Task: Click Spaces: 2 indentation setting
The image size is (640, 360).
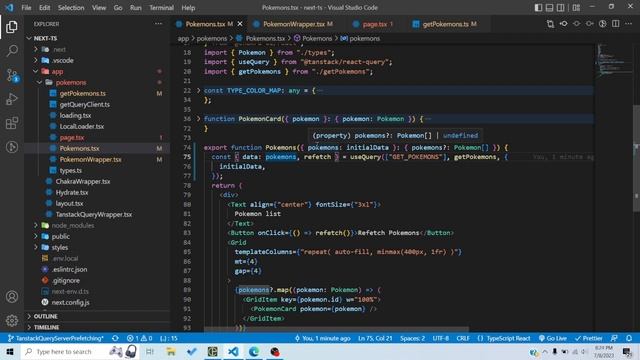Action: [412, 338]
